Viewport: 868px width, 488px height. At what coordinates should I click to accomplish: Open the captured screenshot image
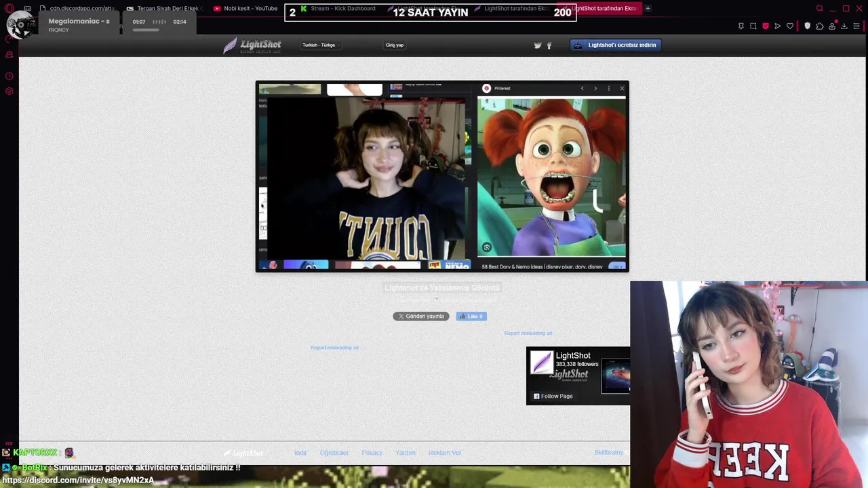point(442,177)
